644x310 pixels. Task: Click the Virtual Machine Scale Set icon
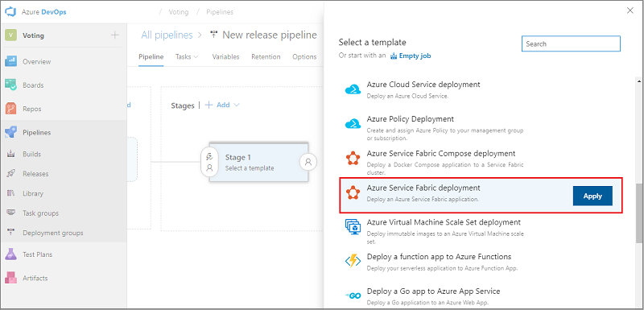tap(353, 226)
